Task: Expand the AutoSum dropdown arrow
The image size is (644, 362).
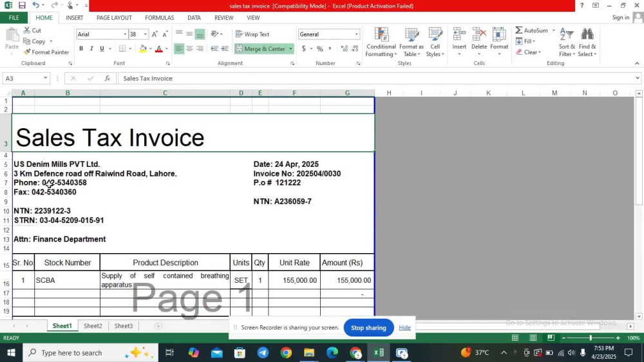Action: (553, 30)
